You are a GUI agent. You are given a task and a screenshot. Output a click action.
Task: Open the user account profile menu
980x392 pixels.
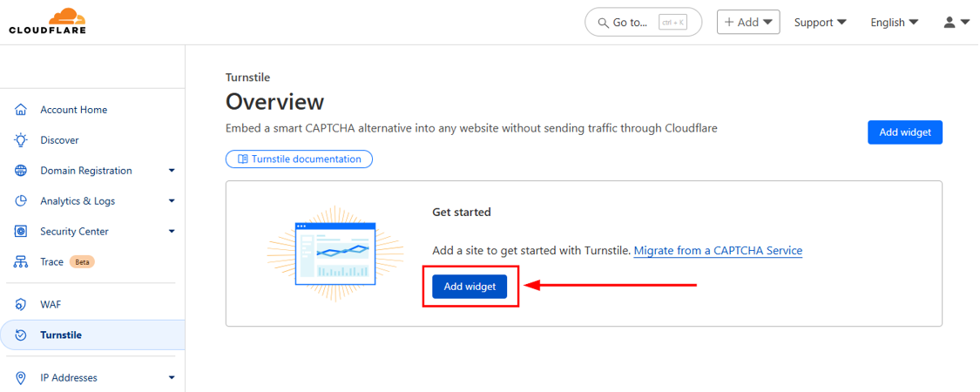[956, 23]
